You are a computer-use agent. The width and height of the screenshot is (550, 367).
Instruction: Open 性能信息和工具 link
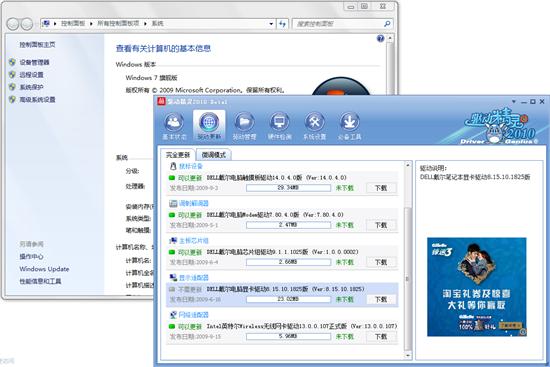tap(40, 281)
